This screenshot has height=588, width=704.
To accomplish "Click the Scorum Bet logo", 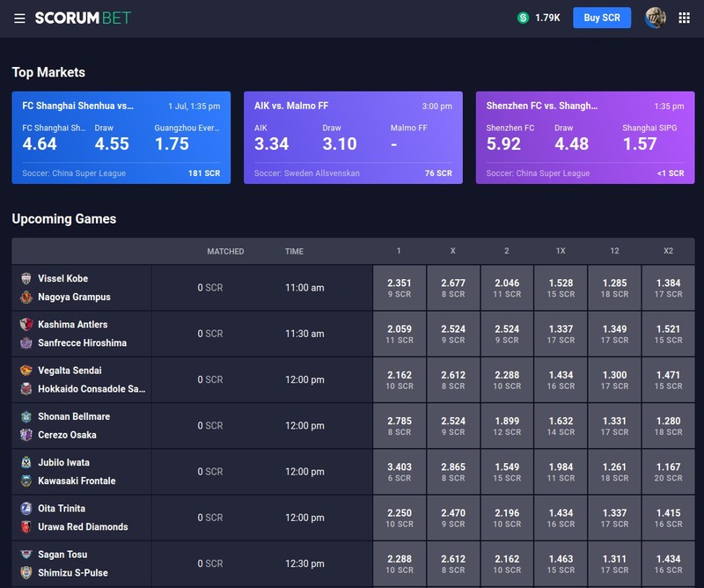I will [x=83, y=18].
